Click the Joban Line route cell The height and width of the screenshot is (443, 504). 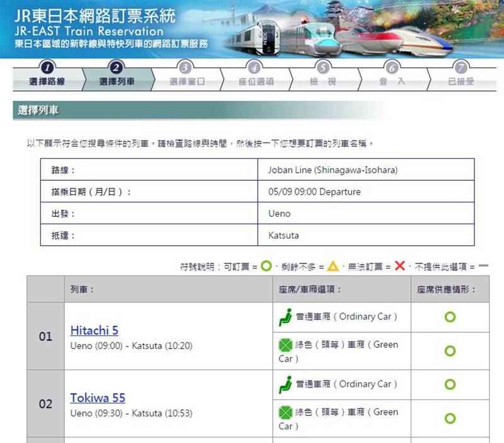point(330,170)
